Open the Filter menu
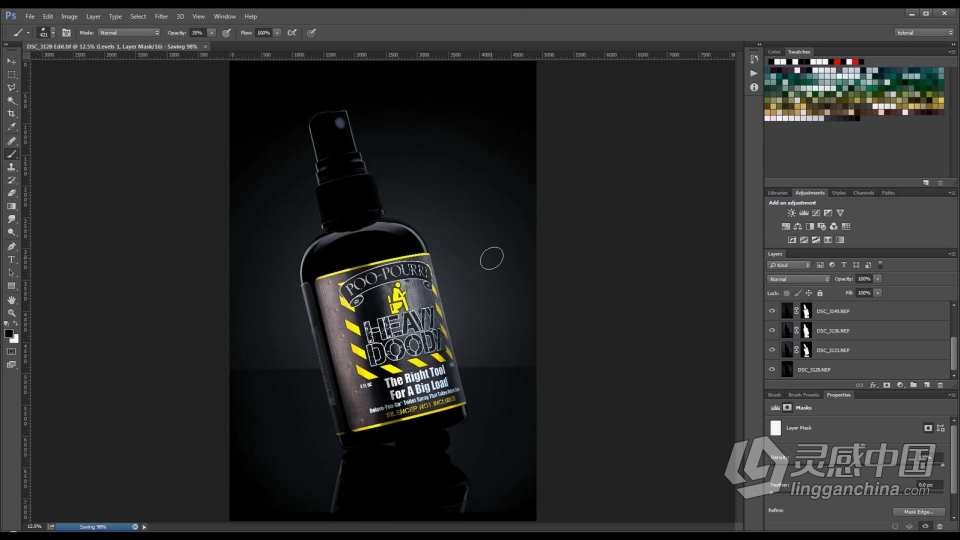This screenshot has width=960, height=540. click(161, 16)
